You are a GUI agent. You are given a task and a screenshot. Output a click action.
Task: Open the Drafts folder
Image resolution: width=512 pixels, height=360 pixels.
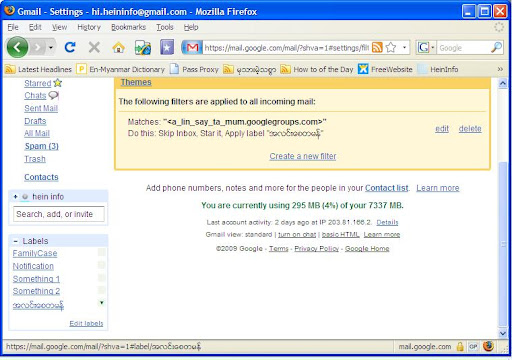35,121
